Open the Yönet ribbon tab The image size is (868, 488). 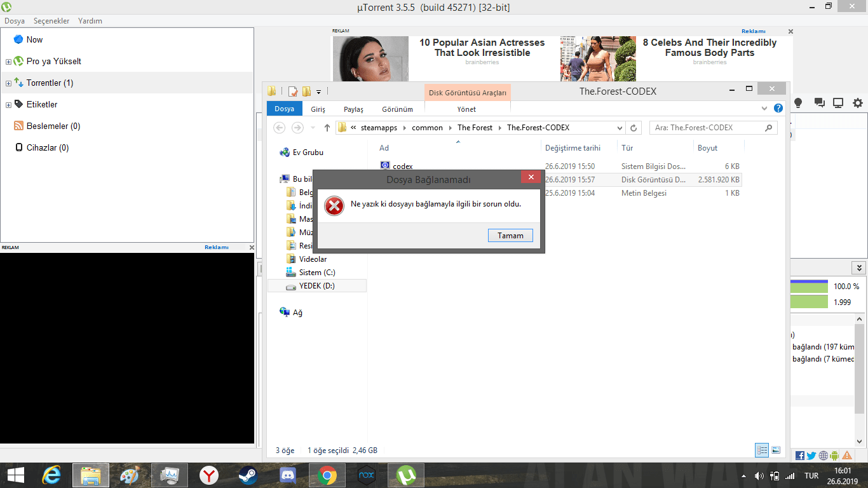[x=466, y=109]
